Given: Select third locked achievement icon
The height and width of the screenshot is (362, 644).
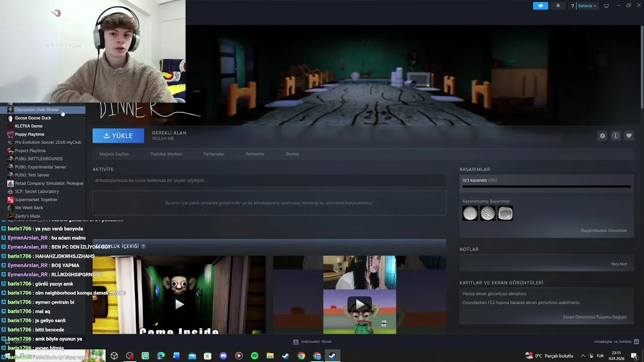Looking at the screenshot, I should tap(505, 214).
